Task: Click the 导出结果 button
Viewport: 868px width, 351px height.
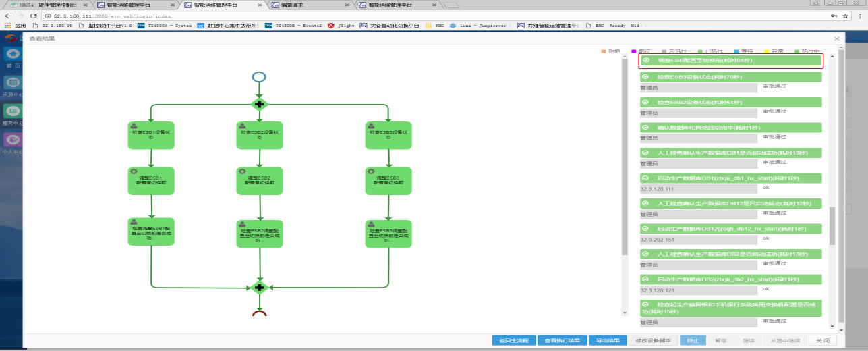Action: pyautogui.click(x=607, y=340)
